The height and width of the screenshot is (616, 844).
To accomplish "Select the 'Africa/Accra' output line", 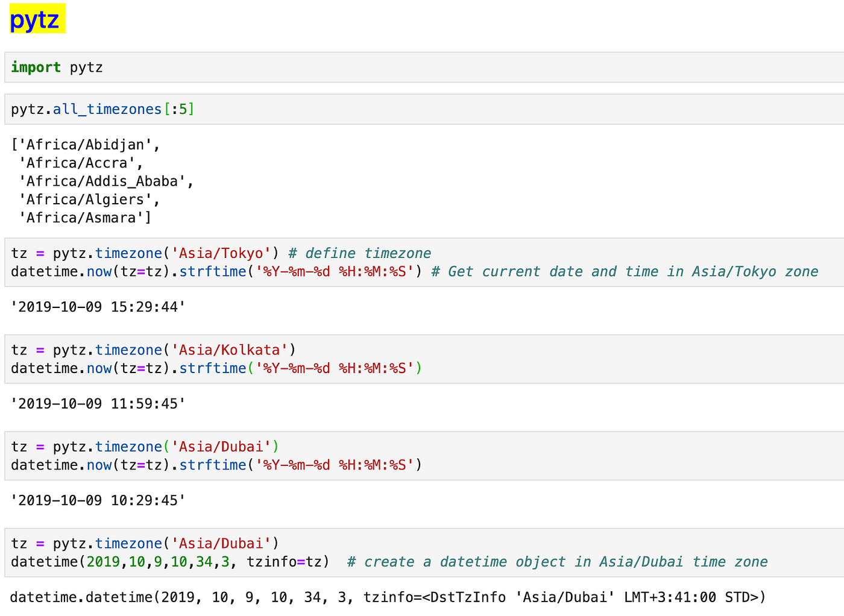I will (x=81, y=163).
